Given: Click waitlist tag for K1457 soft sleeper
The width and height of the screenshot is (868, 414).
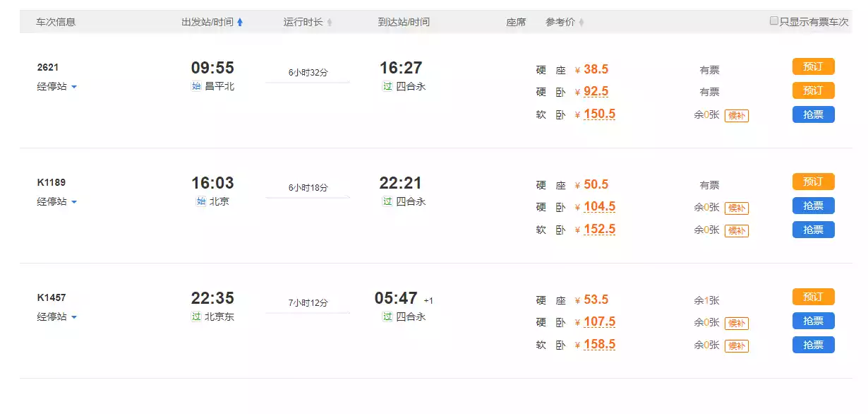Looking at the screenshot, I should coord(736,346).
